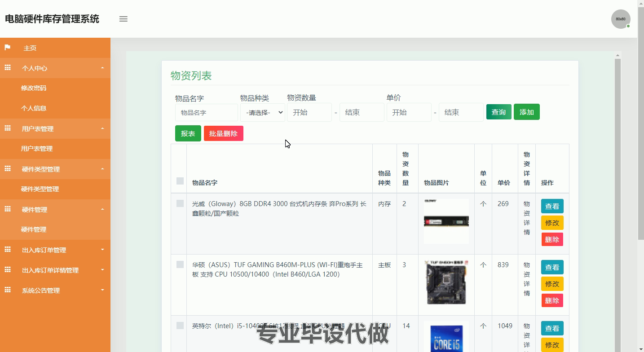
Task: Click the 主板 category cell
Action: (384, 265)
